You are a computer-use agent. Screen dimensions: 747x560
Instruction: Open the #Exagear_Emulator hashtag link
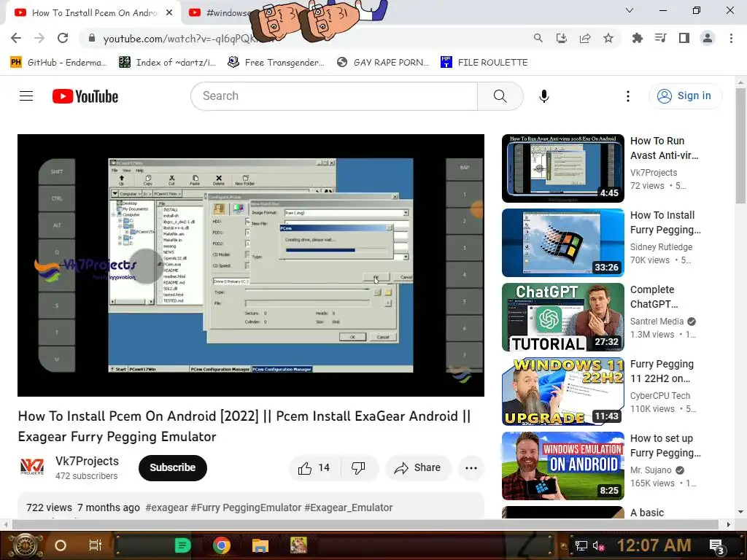[x=348, y=507]
